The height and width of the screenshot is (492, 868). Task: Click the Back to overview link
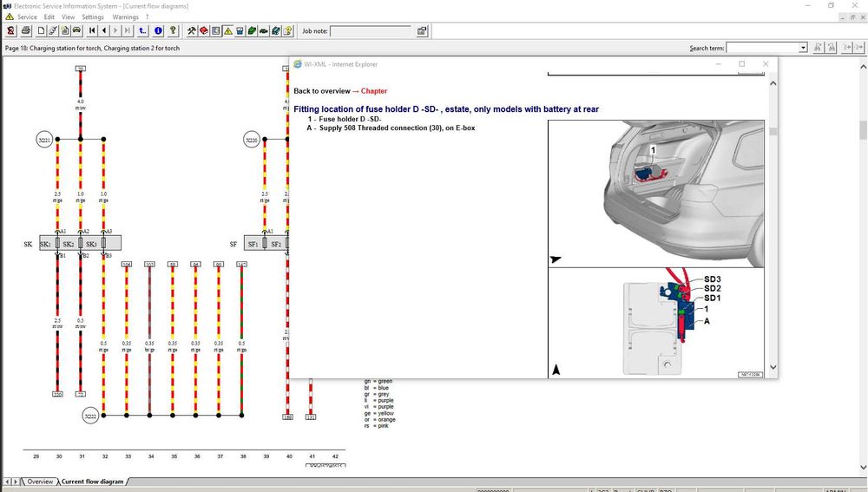pyautogui.click(x=322, y=91)
